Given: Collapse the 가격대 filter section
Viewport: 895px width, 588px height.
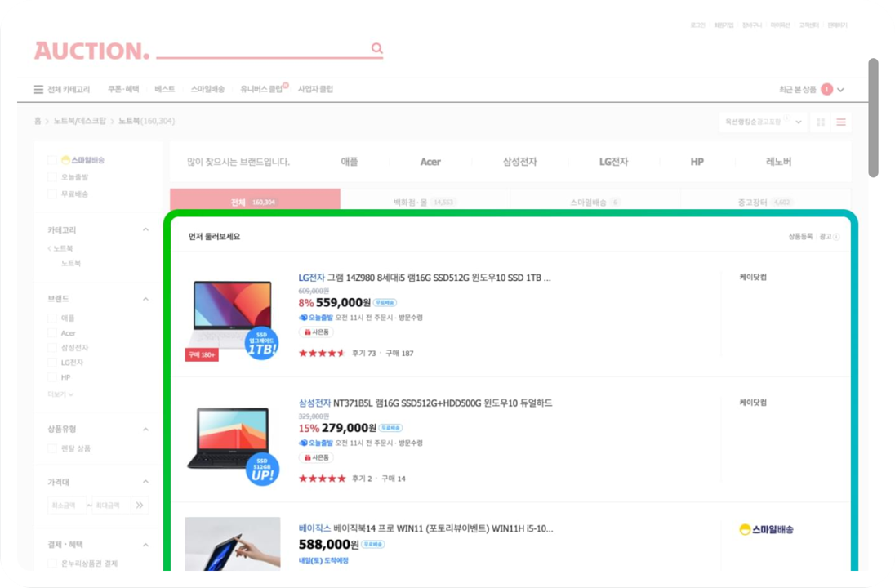Looking at the screenshot, I should point(145,482).
